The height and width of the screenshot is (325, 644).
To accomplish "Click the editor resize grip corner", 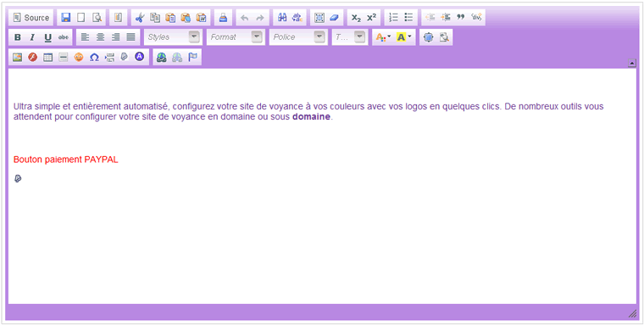I will (632, 314).
